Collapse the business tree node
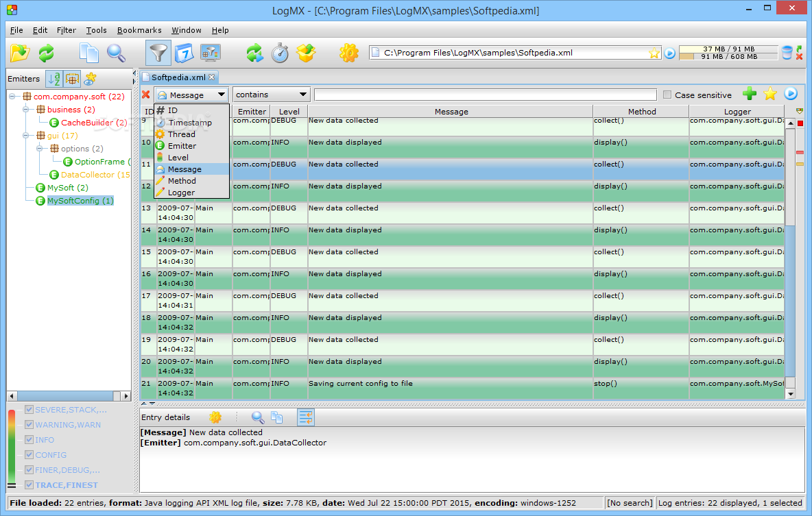Image resolution: width=812 pixels, height=516 pixels. (26, 109)
